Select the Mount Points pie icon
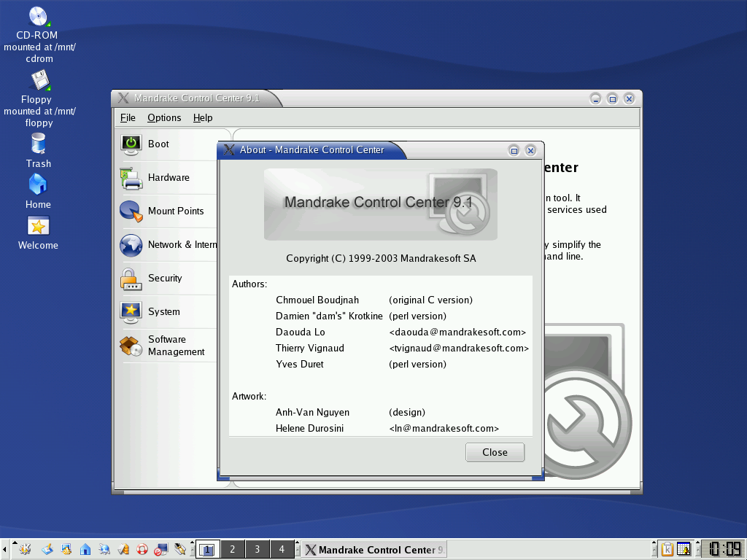Viewport: 747px width, 560px height. pyautogui.click(x=131, y=211)
